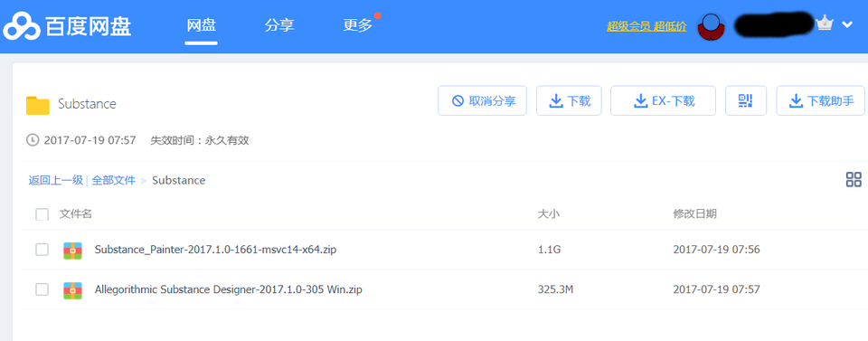This screenshot has width=868, height=341.
Task: Click the Substance Designer zip archive icon
Action: click(72, 290)
